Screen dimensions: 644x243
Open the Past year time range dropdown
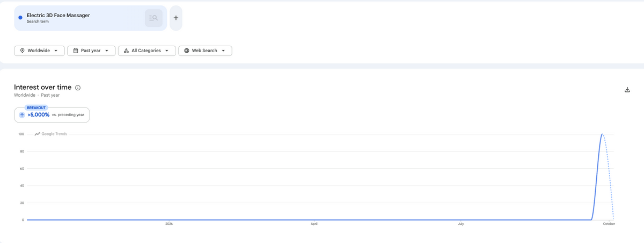point(91,51)
